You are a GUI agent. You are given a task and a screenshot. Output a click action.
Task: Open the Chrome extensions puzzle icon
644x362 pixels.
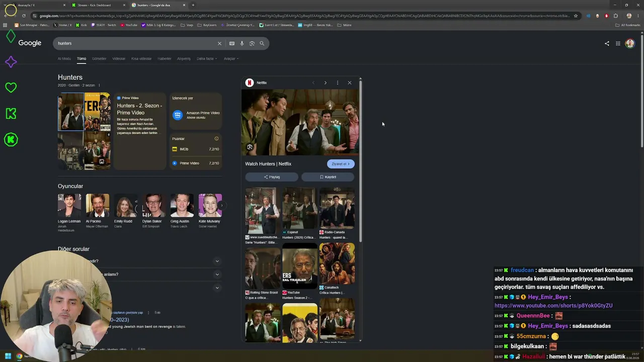pyautogui.click(x=616, y=16)
